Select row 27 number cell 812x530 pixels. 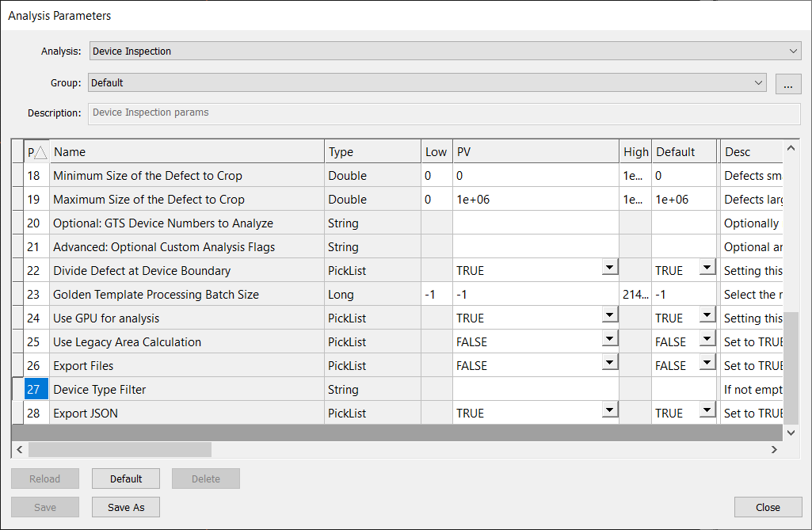(x=36, y=390)
